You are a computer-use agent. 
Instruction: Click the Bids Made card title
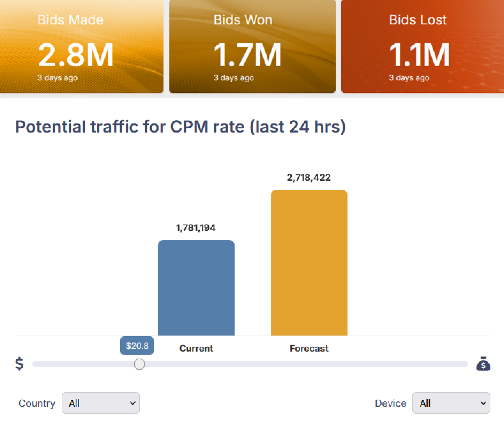[70, 20]
